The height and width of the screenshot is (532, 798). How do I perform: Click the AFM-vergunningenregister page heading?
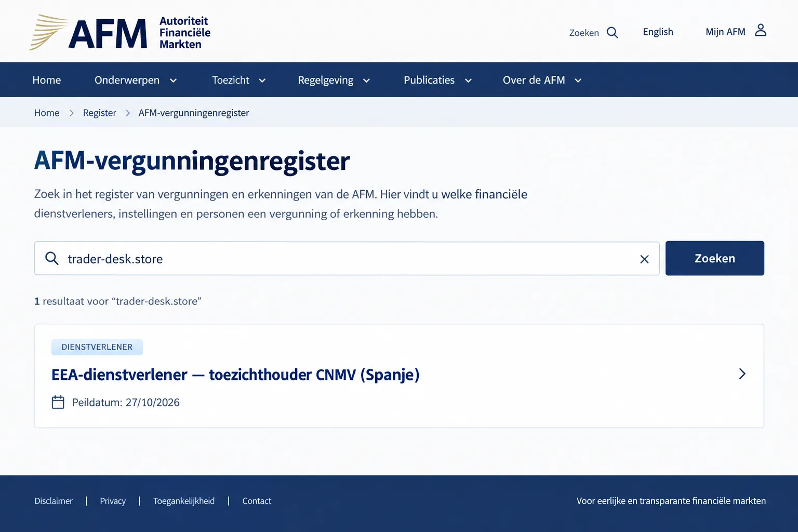click(192, 161)
